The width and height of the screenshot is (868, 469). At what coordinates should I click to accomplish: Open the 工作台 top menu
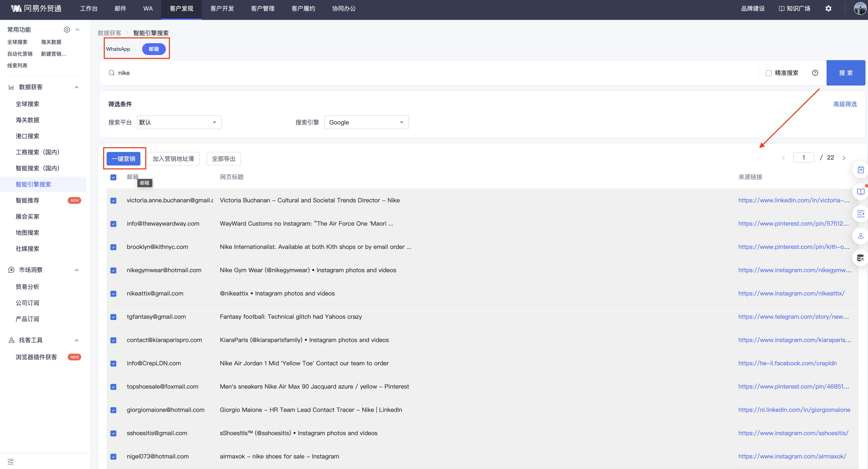pyautogui.click(x=89, y=9)
